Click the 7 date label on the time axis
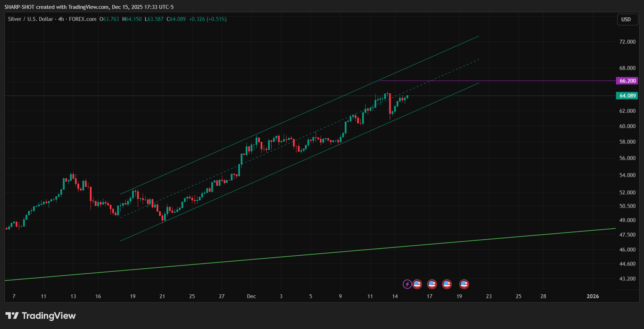 (14, 296)
